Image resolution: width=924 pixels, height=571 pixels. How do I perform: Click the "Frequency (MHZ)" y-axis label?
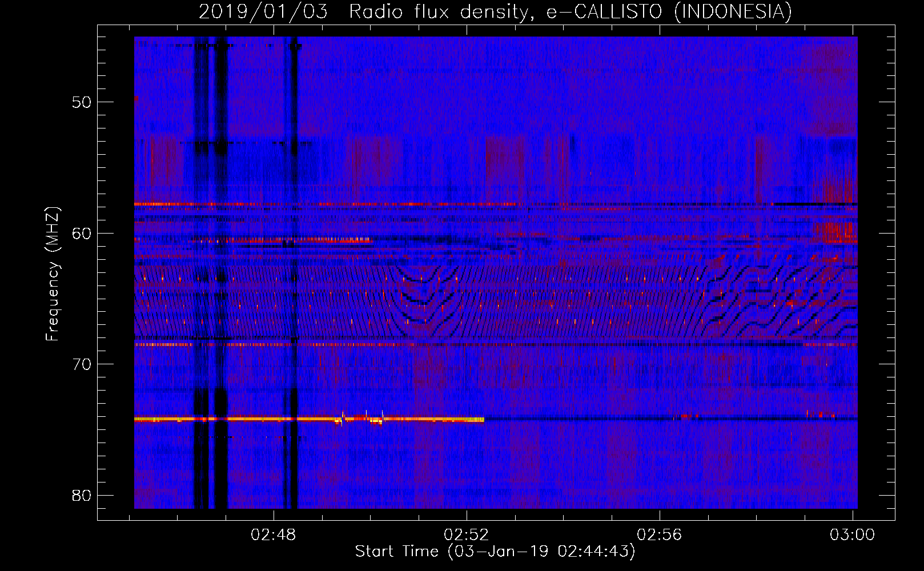pyautogui.click(x=53, y=274)
